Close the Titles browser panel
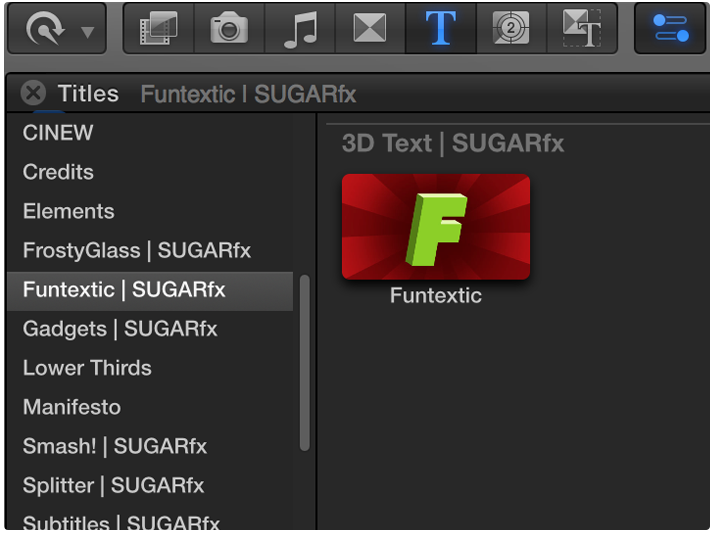The height and width of the screenshot is (535, 716). [x=33, y=93]
